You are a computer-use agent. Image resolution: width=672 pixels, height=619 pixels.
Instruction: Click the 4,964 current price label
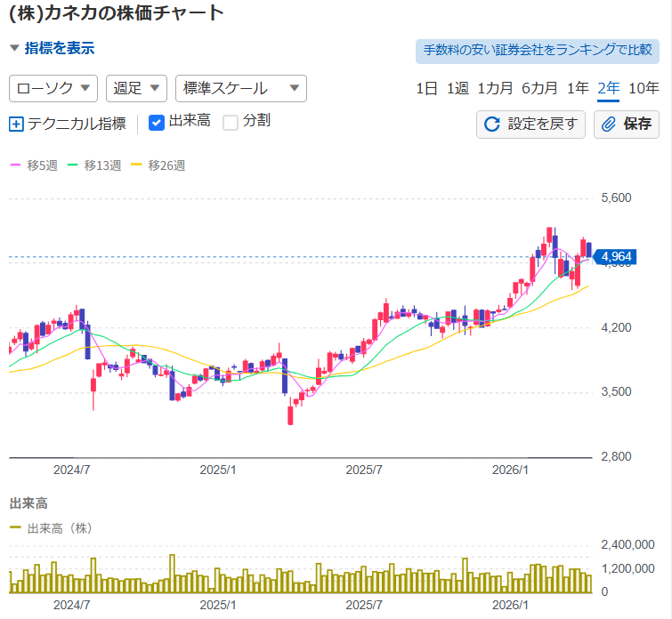click(616, 257)
